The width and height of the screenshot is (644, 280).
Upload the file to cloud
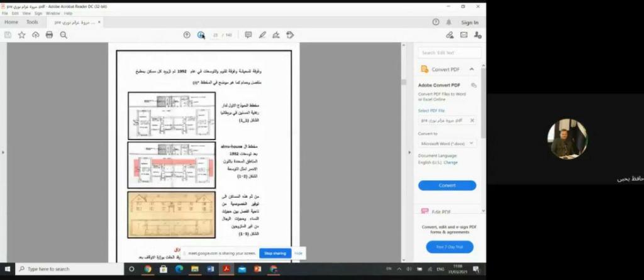[x=35, y=35]
